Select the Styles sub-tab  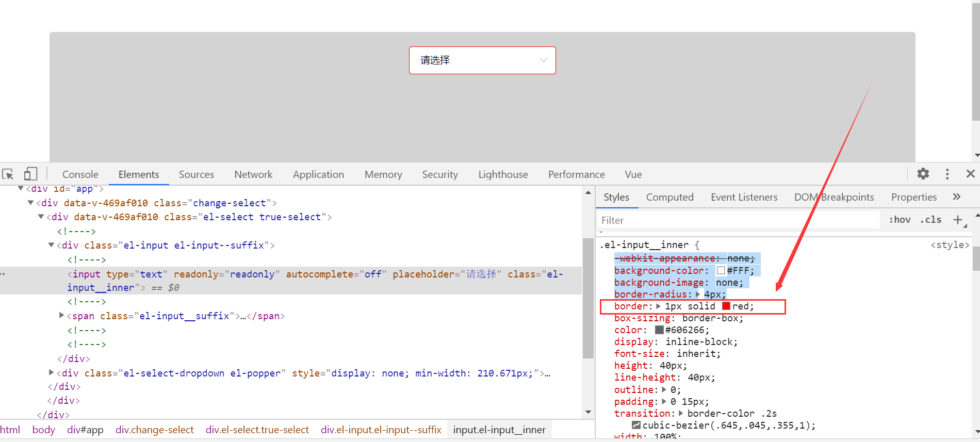616,197
